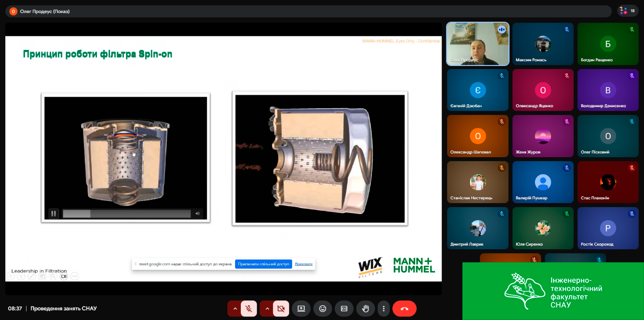Pause the filter animation video
The width and height of the screenshot is (644, 320).
[x=53, y=214]
